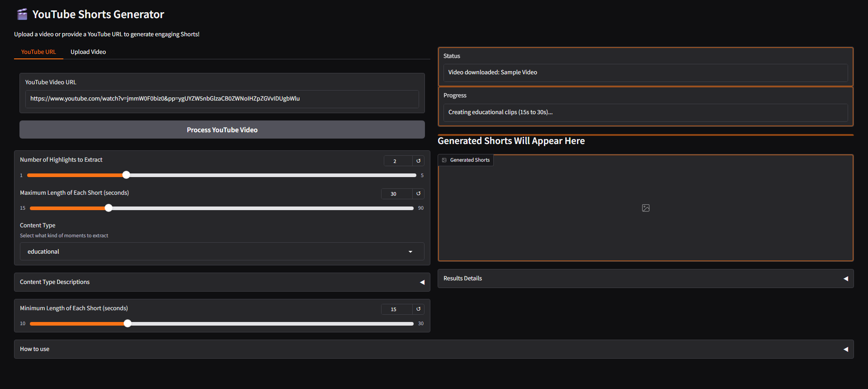Click the Number of Highlights slider handle

[126, 175]
